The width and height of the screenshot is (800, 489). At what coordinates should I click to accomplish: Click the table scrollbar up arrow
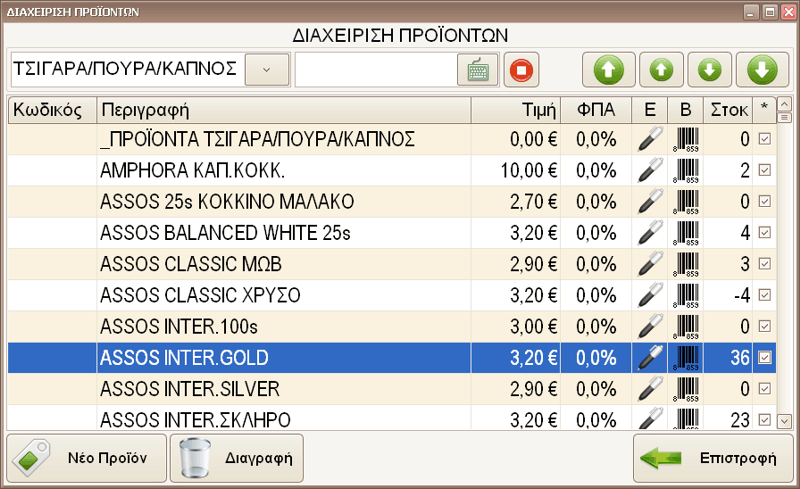point(784,105)
